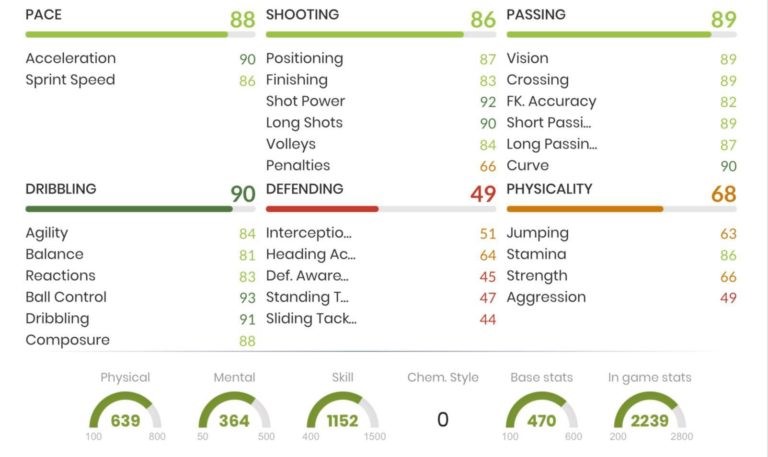Click the Acceleration stat label
This screenshot has height=457, width=768.
pyautogui.click(x=70, y=58)
